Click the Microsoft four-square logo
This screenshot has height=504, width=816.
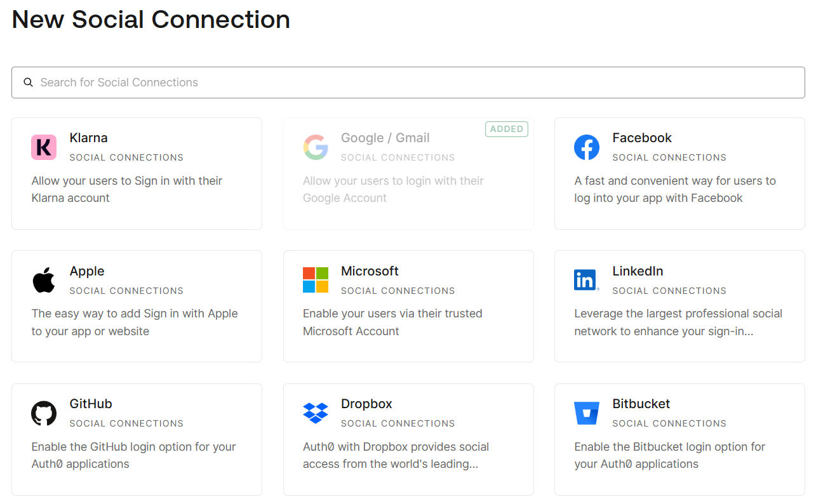[316, 280]
